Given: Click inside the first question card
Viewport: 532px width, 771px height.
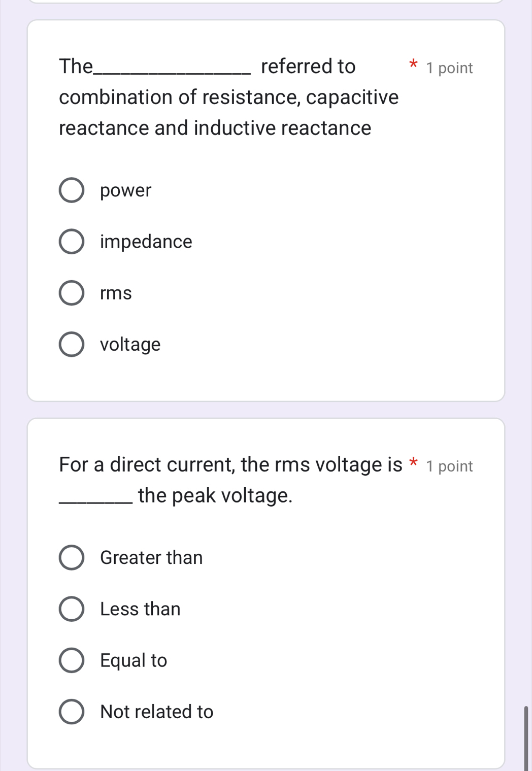Looking at the screenshot, I should (305, 376).
